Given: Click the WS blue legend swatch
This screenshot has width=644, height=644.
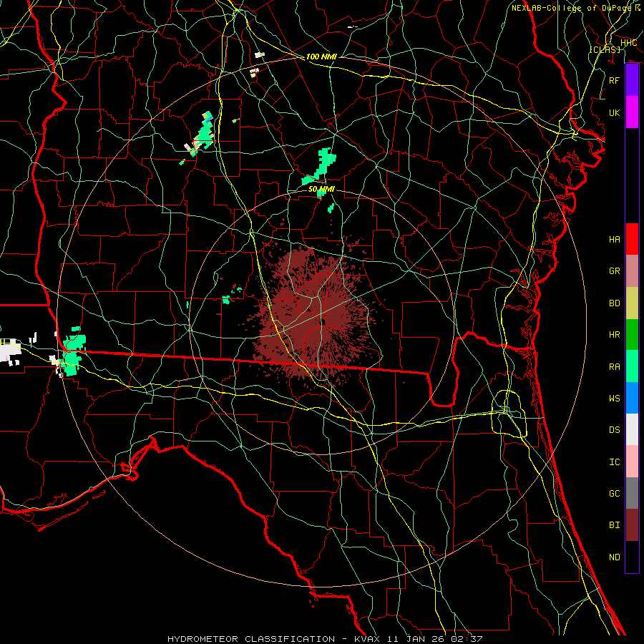Looking at the screenshot, I should pos(632,398).
